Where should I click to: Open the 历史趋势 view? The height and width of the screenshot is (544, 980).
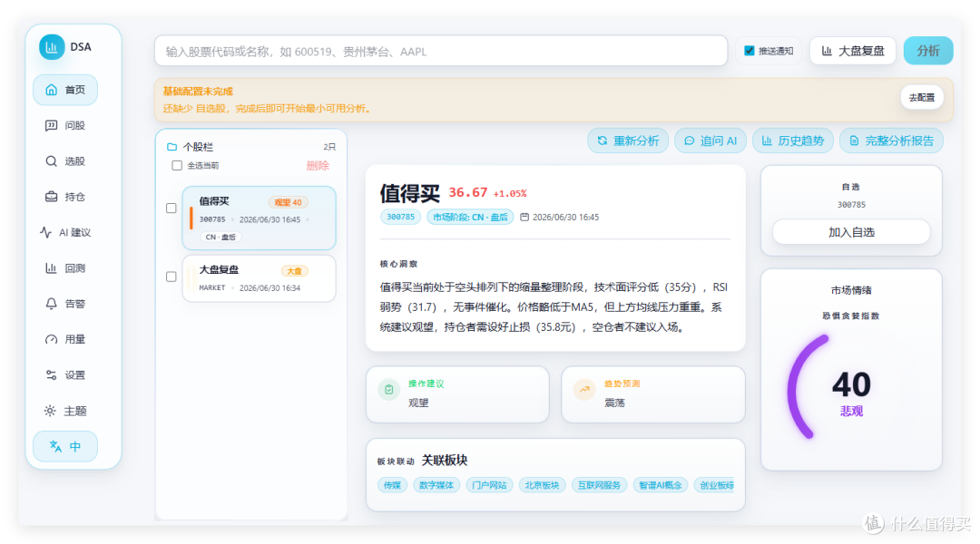(792, 141)
